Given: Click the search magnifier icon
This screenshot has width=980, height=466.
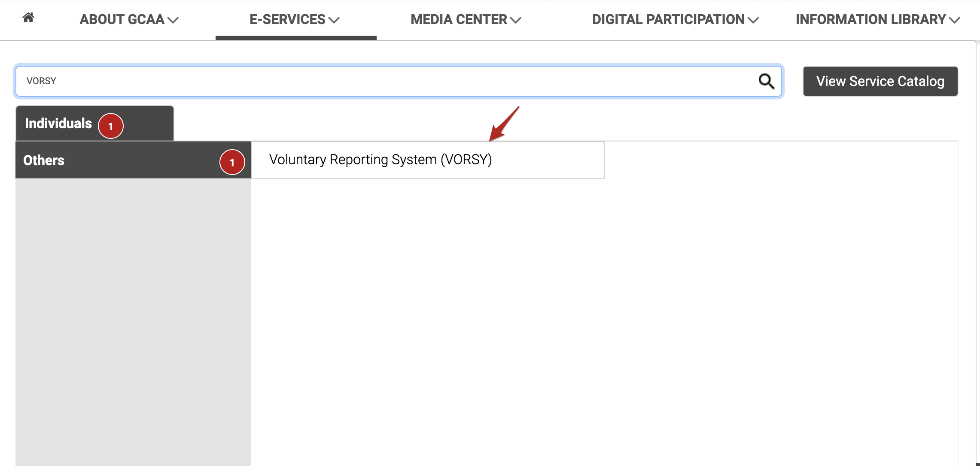Looking at the screenshot, I should [766, 81].
